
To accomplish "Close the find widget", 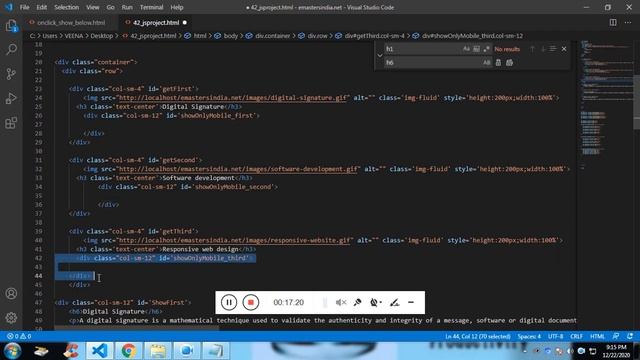I will [x=564, y=49].
